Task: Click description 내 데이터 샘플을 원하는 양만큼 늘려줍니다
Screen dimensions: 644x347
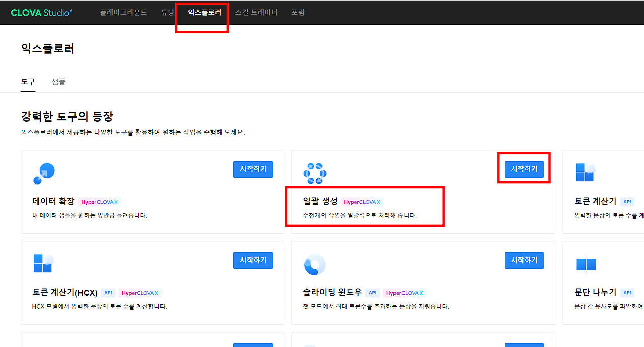Action: pos(90,215)
